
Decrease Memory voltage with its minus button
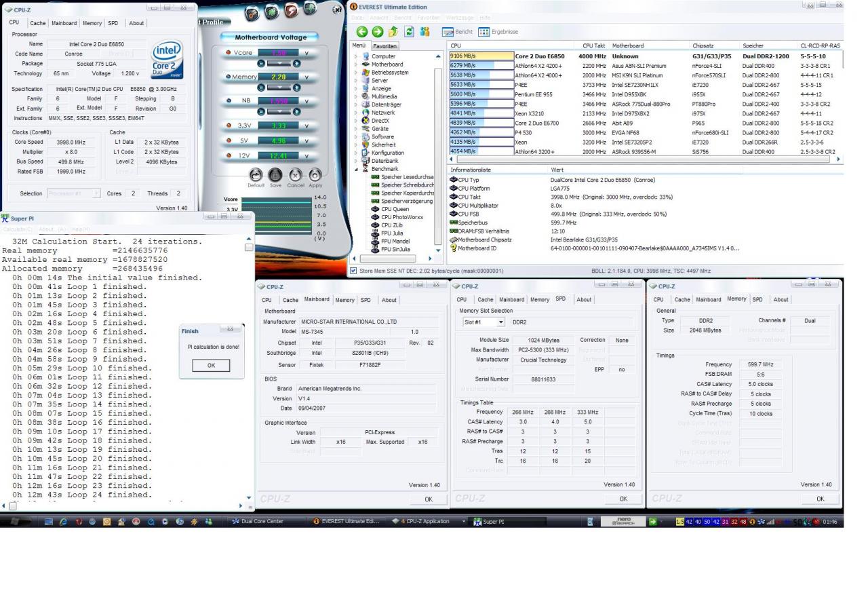pos(262,87)
